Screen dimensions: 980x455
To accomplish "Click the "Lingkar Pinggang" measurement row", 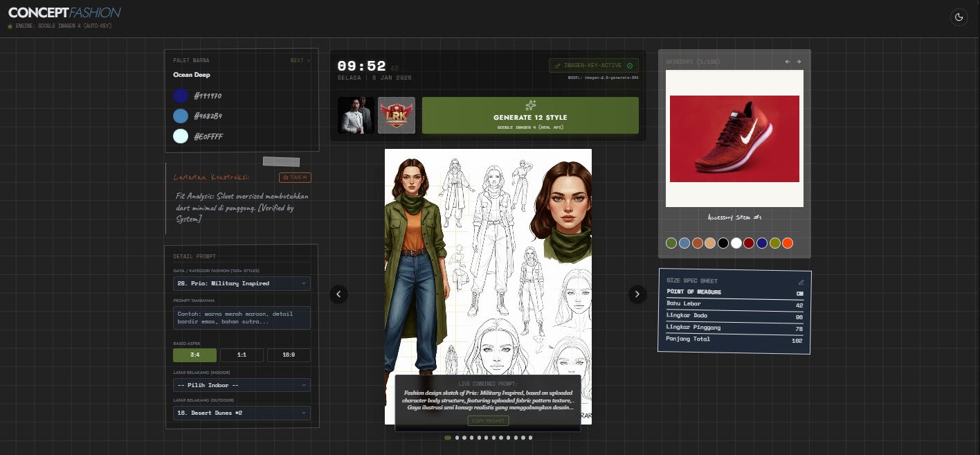I will pyautogui.click(x=734, y=328).
